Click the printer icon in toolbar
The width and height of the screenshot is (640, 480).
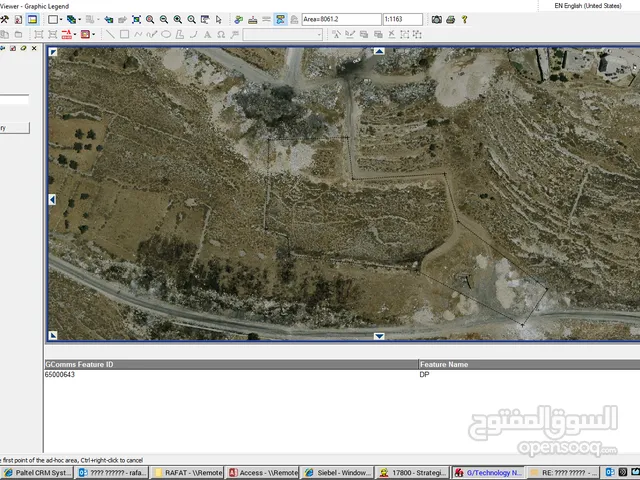[451, 19]
